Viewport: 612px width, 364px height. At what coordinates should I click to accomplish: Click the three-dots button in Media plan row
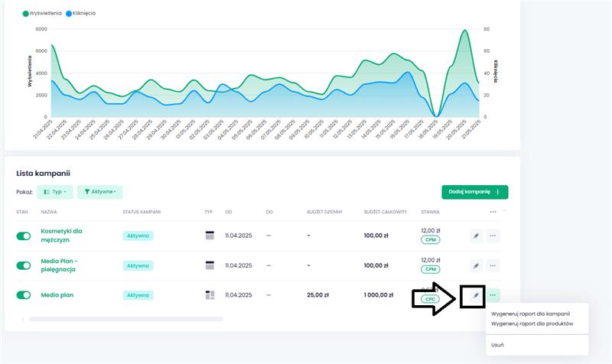pos(493,295)
